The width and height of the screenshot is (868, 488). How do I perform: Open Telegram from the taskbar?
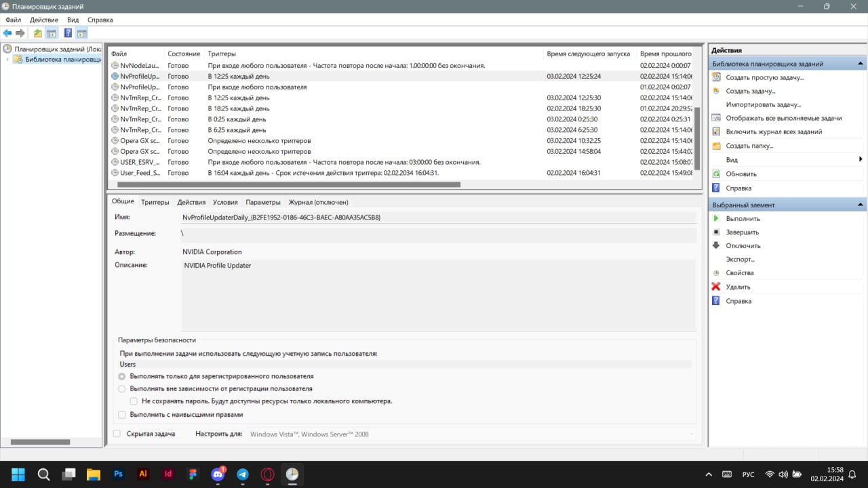point(242,474)
